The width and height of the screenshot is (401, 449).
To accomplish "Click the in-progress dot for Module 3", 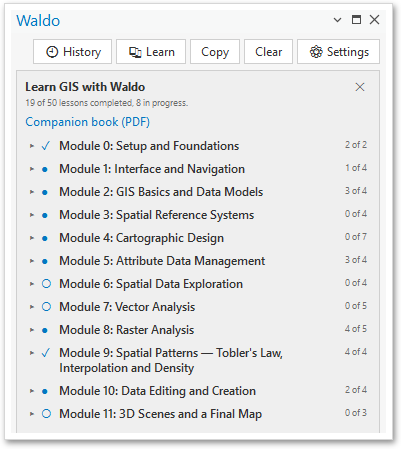I will (45, 216).
